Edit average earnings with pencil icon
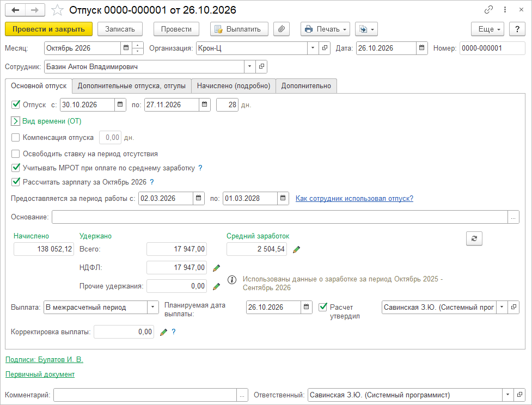This screenshot has height=405, width=532. coord(297,250)
